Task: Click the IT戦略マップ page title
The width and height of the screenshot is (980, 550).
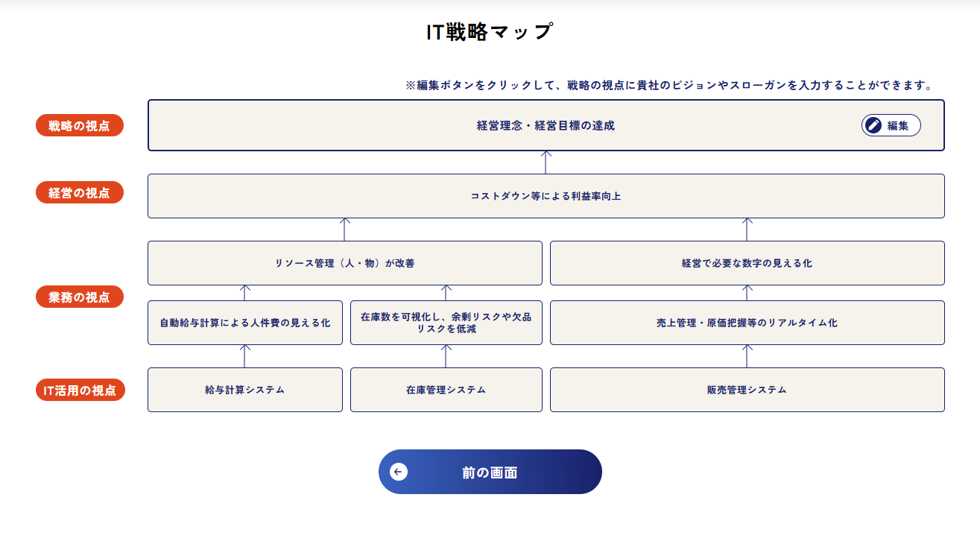Action: point(490,32)
